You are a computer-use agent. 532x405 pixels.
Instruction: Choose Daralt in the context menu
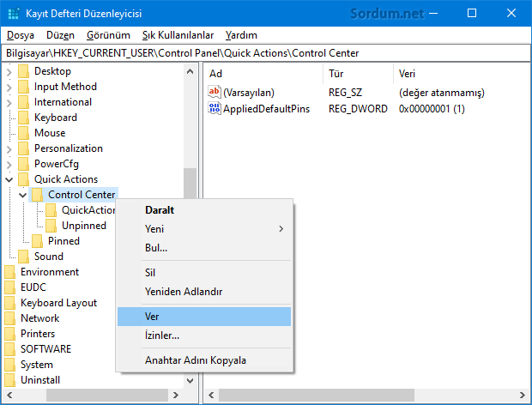pos(204,210)
